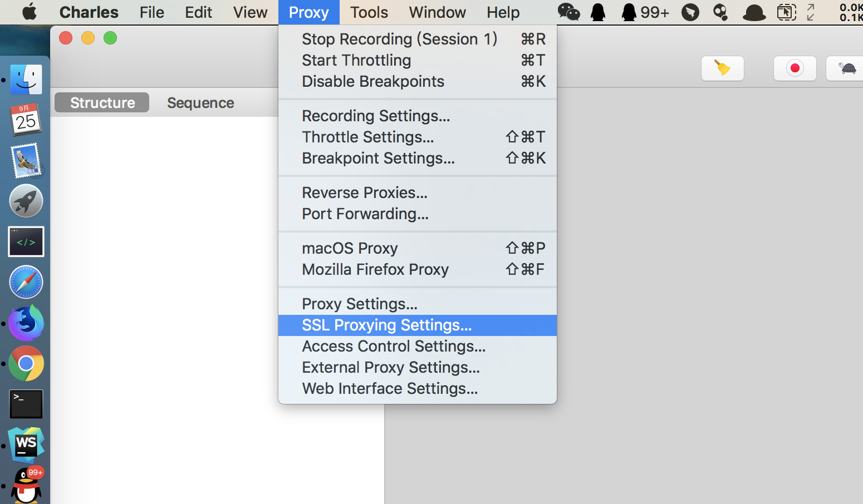Switch to the Structure tab

pyautogui.click(x=102, y=103)
